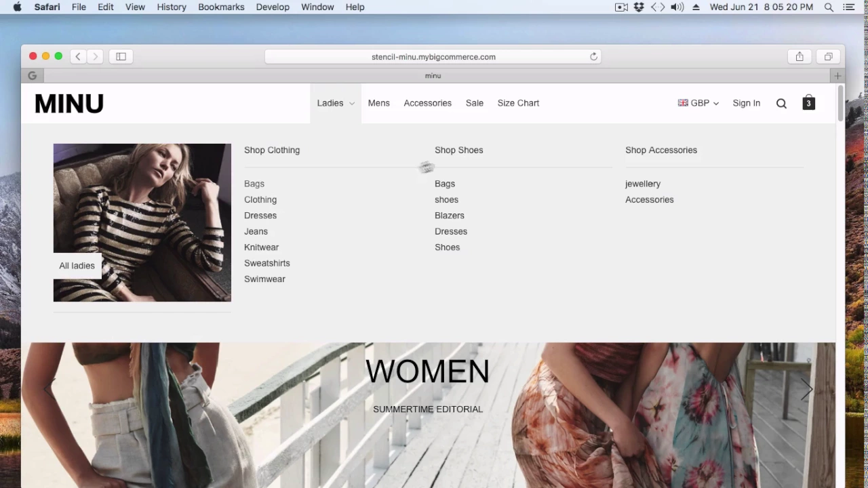Open Bags under Shop Clothing

point(254,184)
